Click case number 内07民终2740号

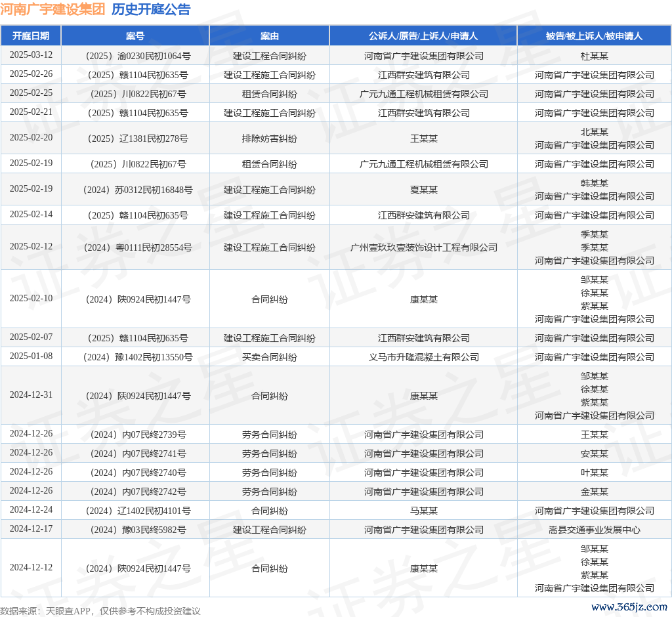[x=138, y=473]
